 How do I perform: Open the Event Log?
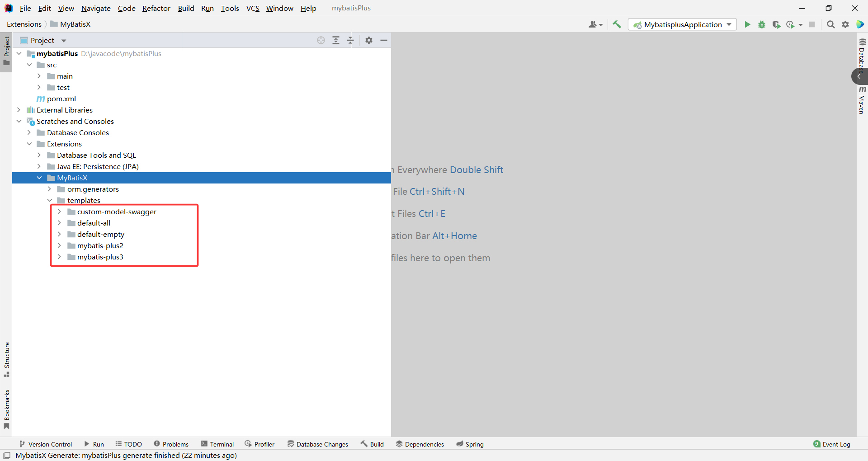832,444
